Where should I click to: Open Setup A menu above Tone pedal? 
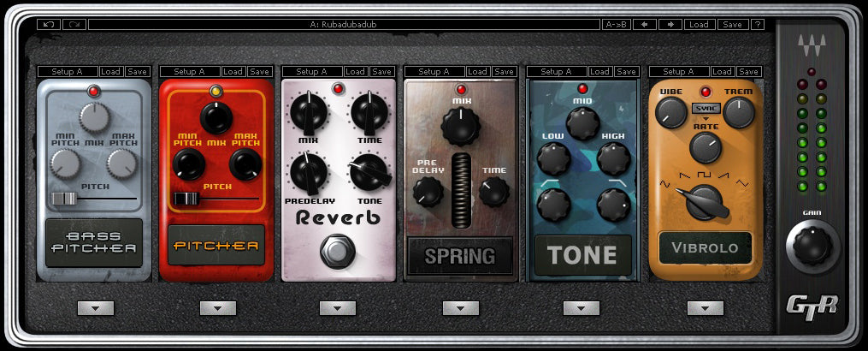[557, 72]
